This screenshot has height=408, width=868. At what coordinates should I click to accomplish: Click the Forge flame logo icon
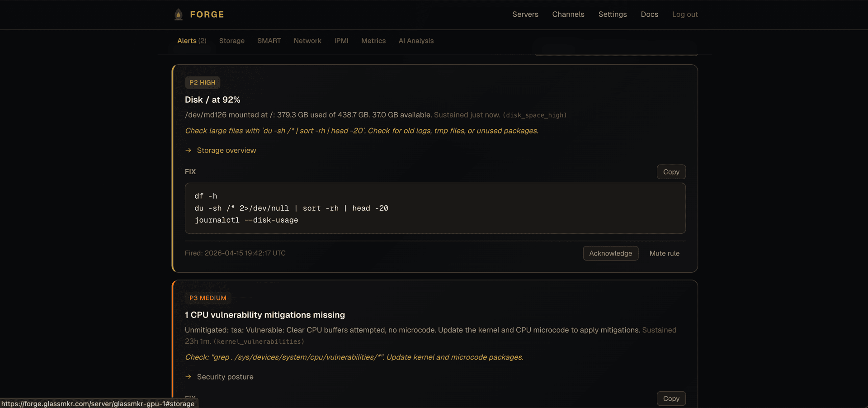coord(179,14)
